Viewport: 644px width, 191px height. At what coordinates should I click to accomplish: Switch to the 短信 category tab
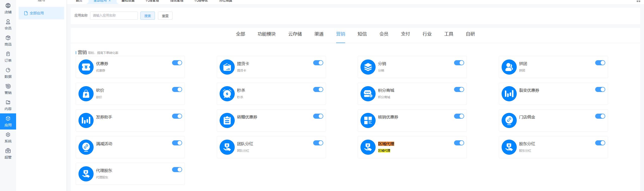(x=362, y=34)
